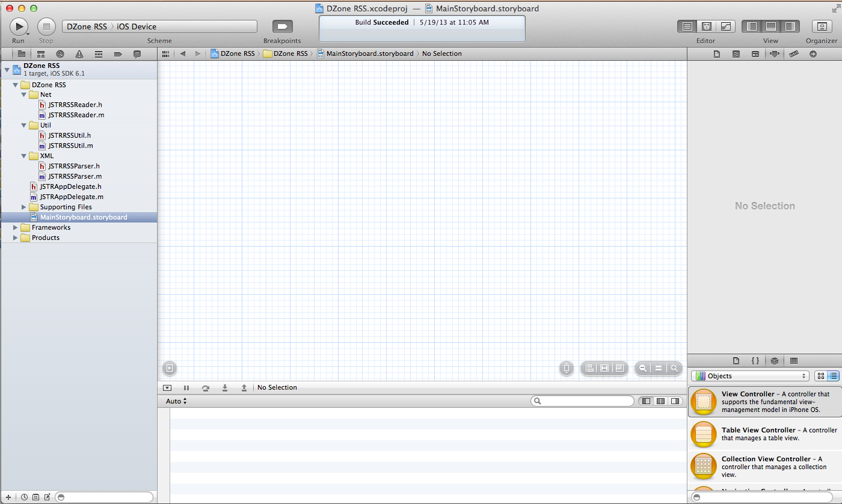Viewport: 842px width, 504px height.
Task: Toggle the Utilities pane visibility
Action: [x=790, y=26]
